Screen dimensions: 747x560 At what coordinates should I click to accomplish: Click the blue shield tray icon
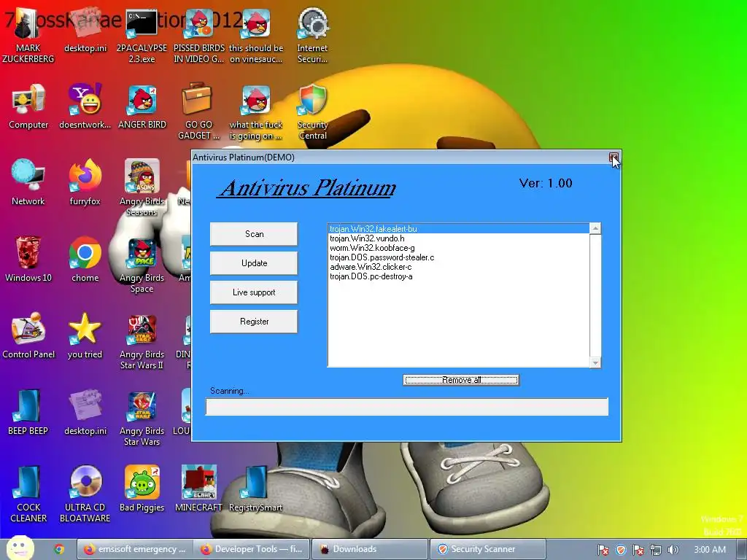coord(621,550)
